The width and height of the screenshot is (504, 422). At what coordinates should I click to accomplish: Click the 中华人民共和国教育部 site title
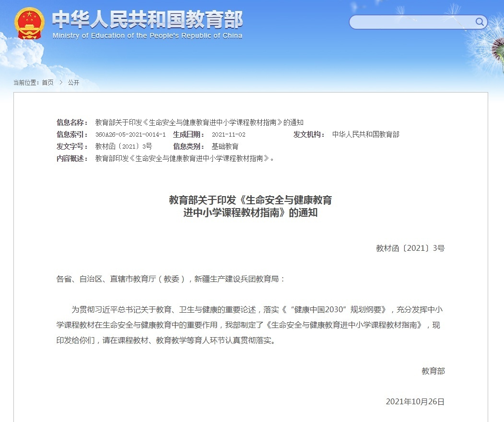click(148, 19)
